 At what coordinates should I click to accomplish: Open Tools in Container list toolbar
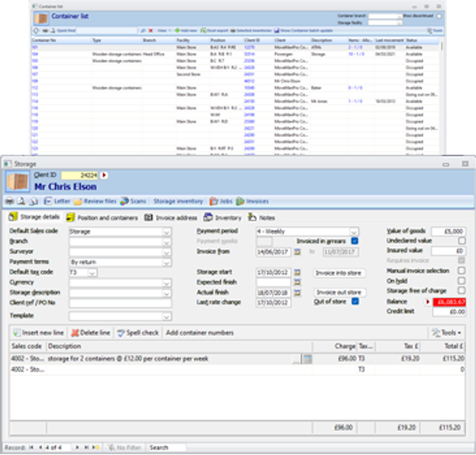coord(435,31)
